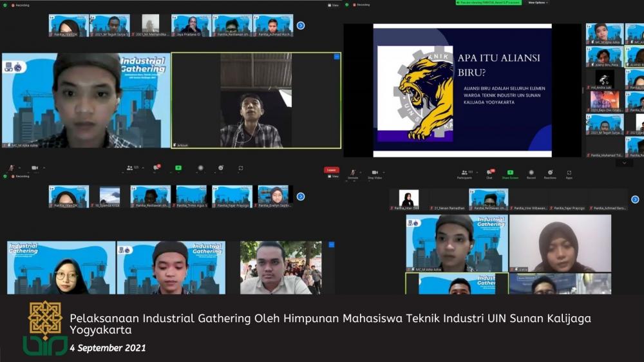
Task: Select Panitia_Muhamad gallery tile
Action: coord(605,147)
